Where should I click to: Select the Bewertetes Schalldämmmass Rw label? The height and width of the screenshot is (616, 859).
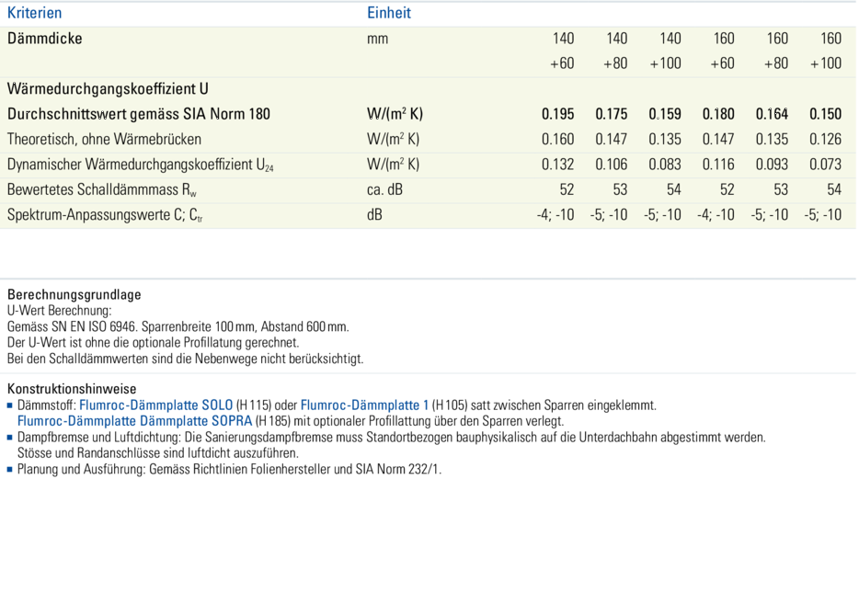click(x=101, y=189)
